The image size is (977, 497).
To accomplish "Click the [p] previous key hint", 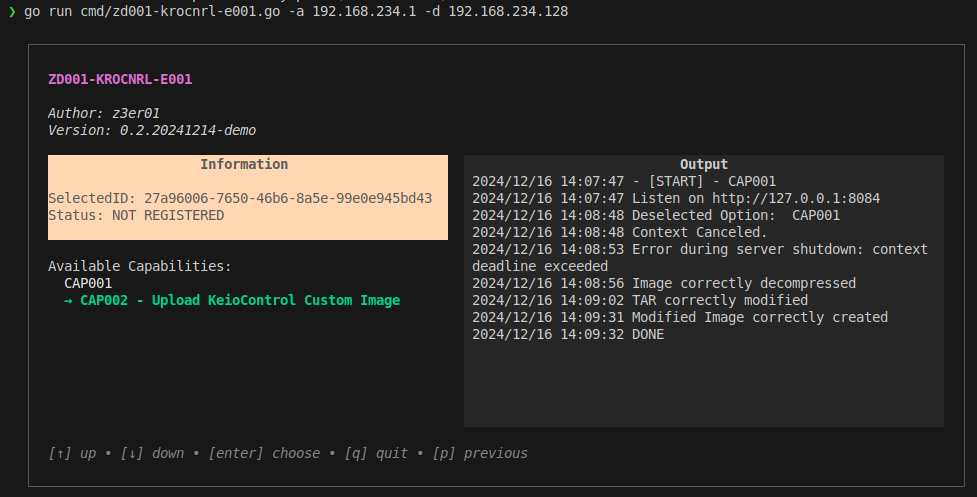I will coord(480,453).
